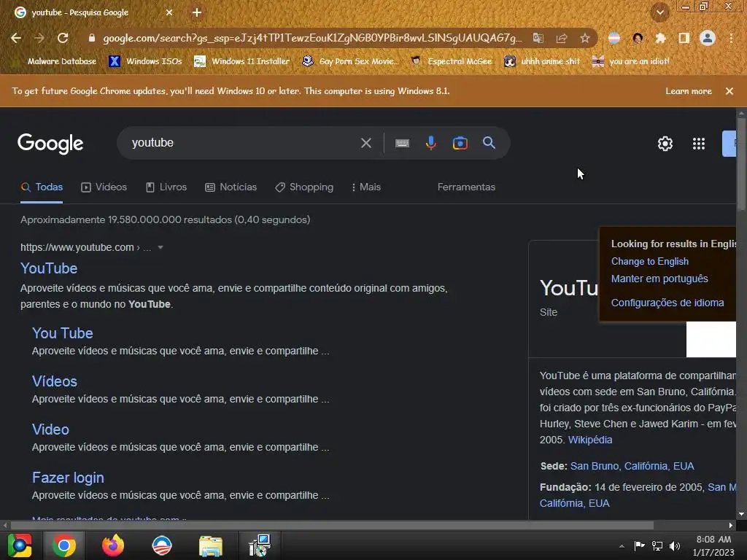Click Learn more on Chrome update notice
The height and width of the screenshot is (560, 747).
click(689, 91)
